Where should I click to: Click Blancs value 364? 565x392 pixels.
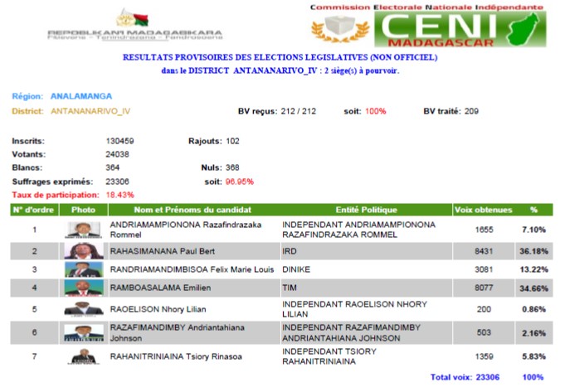pos(113,167)
